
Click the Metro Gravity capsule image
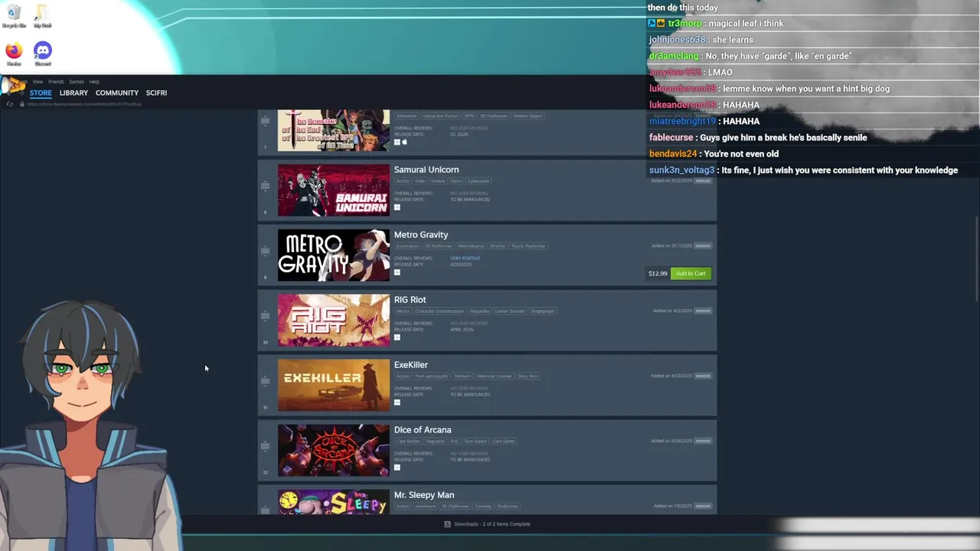[334, 255]
